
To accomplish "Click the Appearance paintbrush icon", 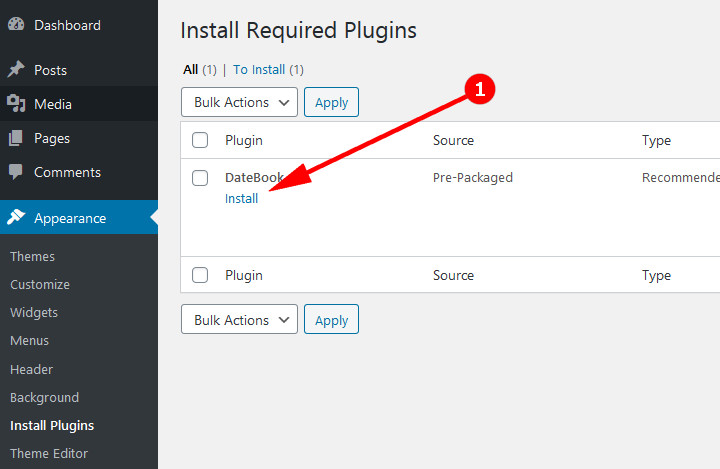I will 16,218.
